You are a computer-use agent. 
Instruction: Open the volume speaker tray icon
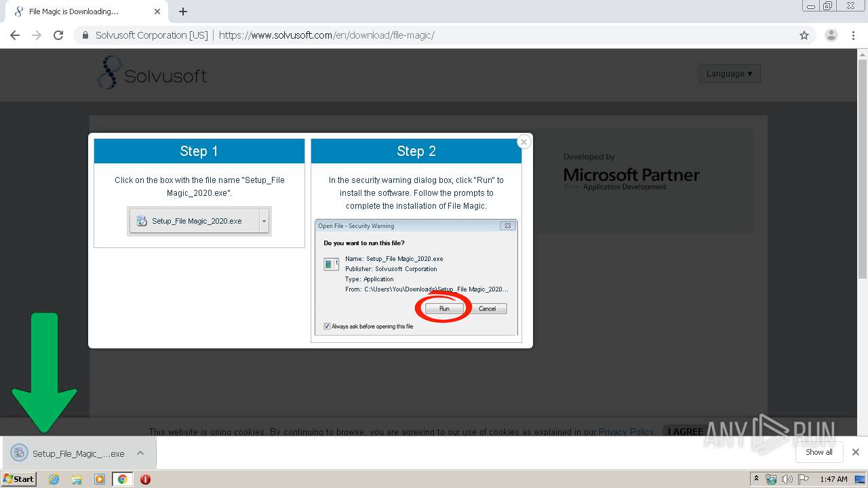(787, 479)
